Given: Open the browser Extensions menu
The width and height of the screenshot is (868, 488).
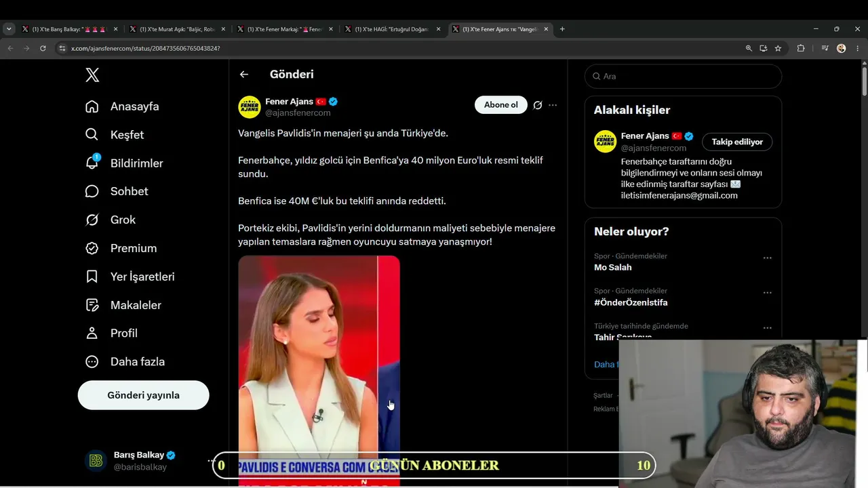Looking at the screenshot, I should [x=801, y=48].
